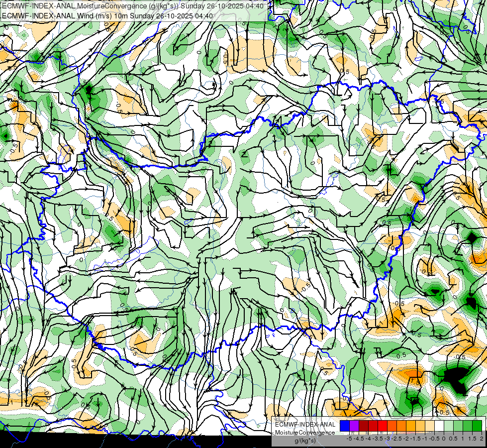Click the palest green swatch between 0 and 0.5
The width and height of the screenshot is (487, 448).
coord(449,426)
